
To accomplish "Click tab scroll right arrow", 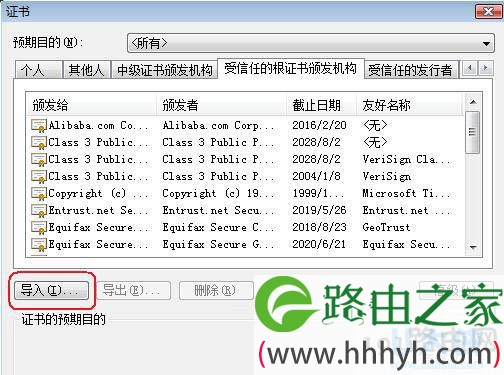I will point(486,68).
